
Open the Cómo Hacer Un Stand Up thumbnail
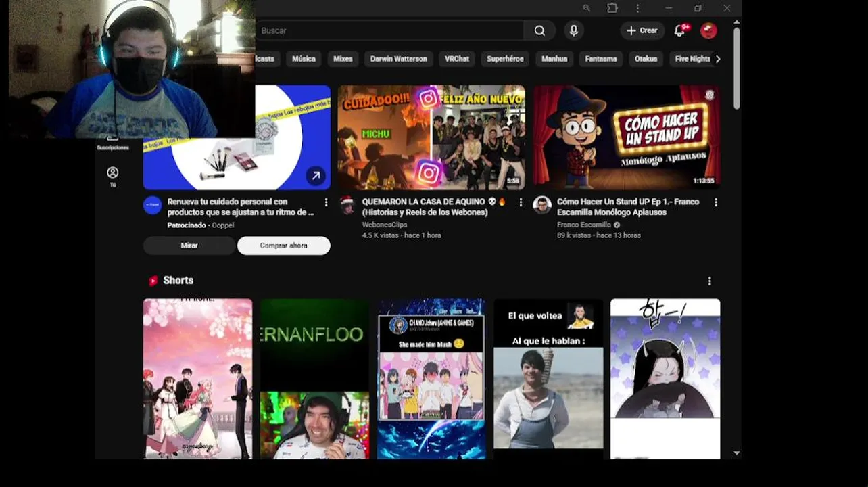(x=627, y=137)
